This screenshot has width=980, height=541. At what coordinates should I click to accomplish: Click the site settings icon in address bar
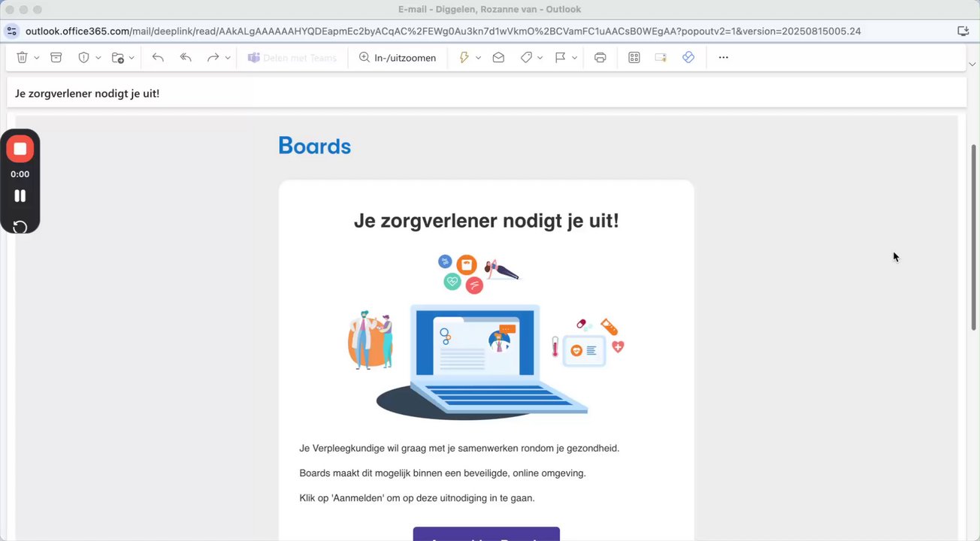coord(11,31)
